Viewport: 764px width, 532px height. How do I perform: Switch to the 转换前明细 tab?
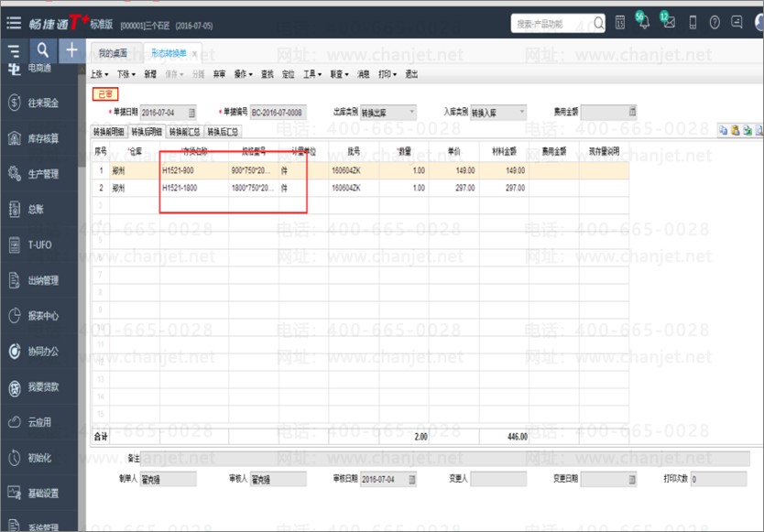pyautogui.click(x=109, y=132)
